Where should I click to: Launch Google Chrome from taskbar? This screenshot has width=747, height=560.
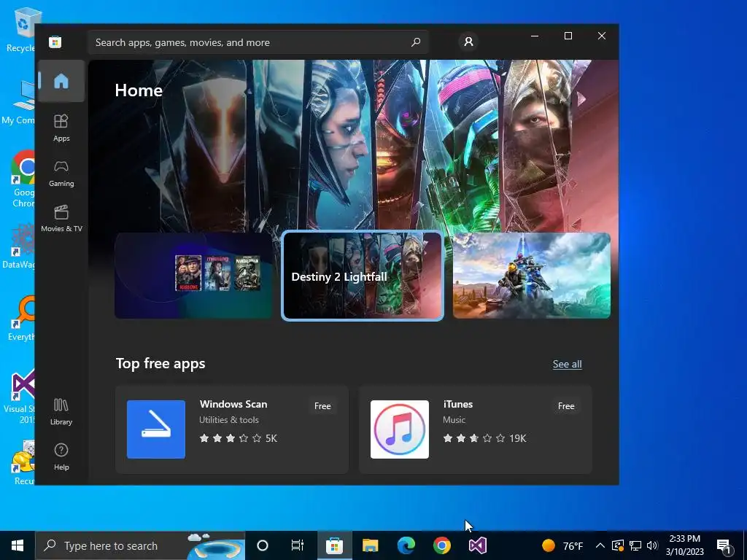pyautogui.click(x=441, y=545)
